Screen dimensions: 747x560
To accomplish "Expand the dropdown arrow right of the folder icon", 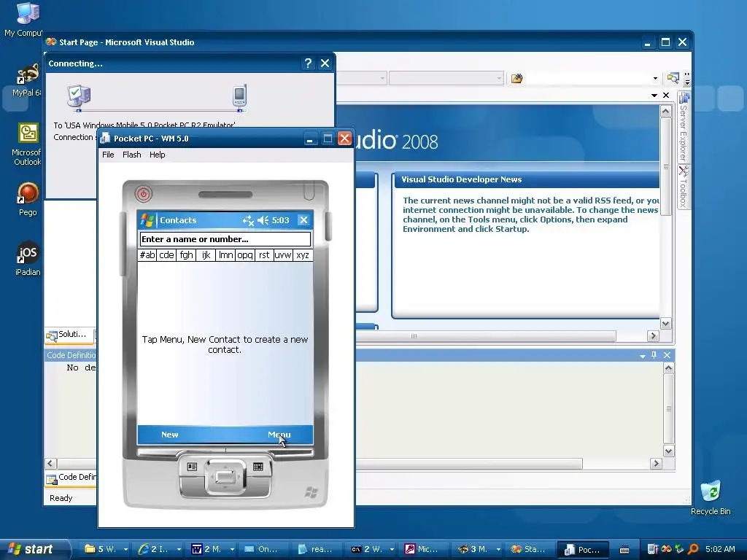I will [x=656, y=78].
